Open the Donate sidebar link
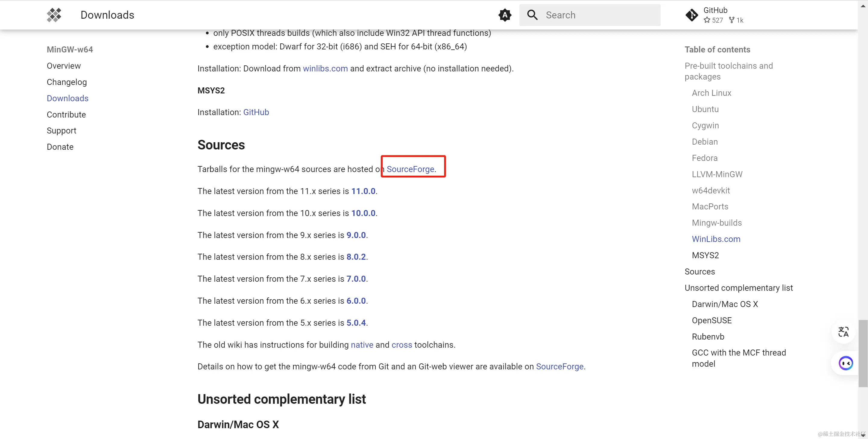 60,147
